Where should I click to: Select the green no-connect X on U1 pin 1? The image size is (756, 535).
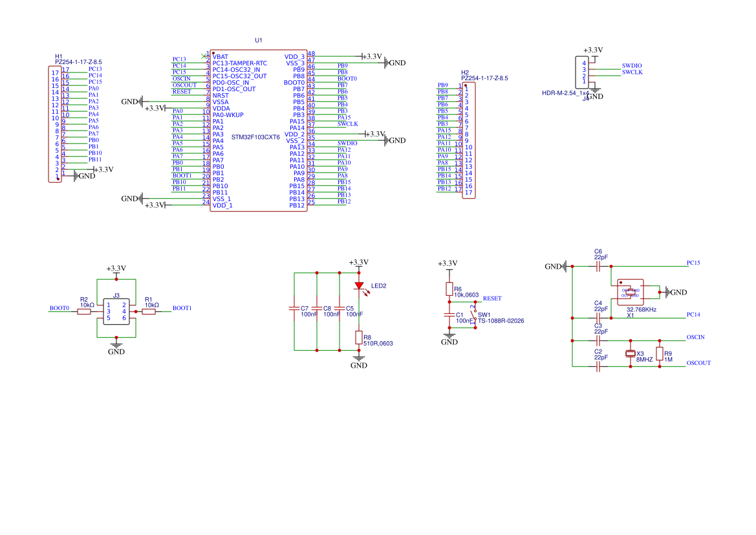203,56
